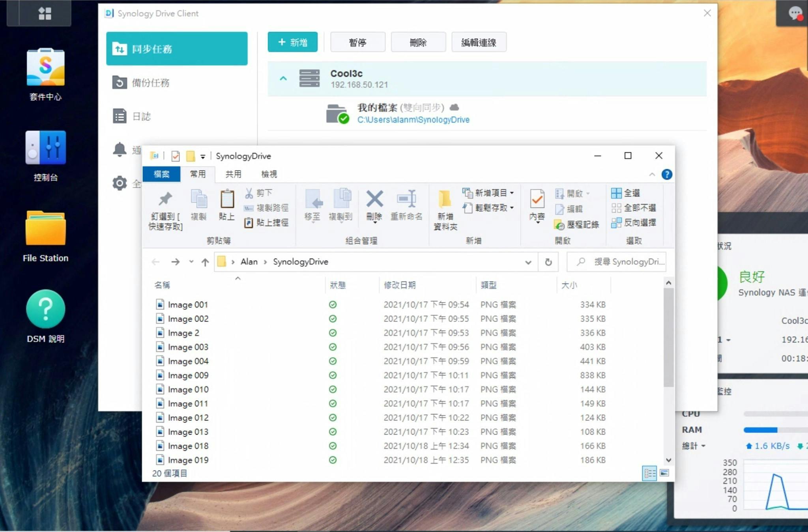Switch to the 檢視 ribbon tab
This screenshot has height=532, width=808.
click(x=269, y=174)
